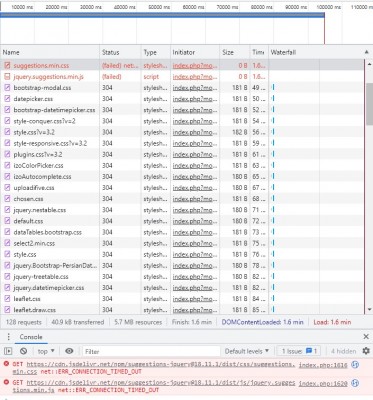The image size is (373, 400).
Task: Click the izoAutocomplete.css file icon
Action: click(7, 177)
